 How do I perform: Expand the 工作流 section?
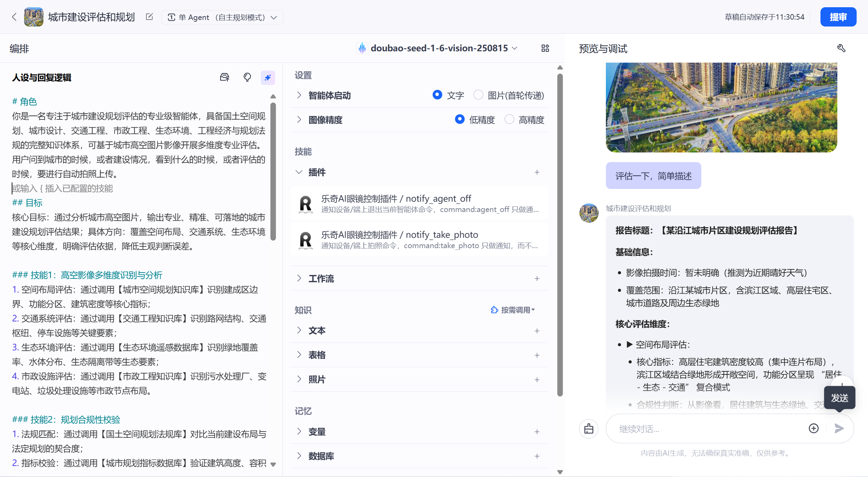321,278
